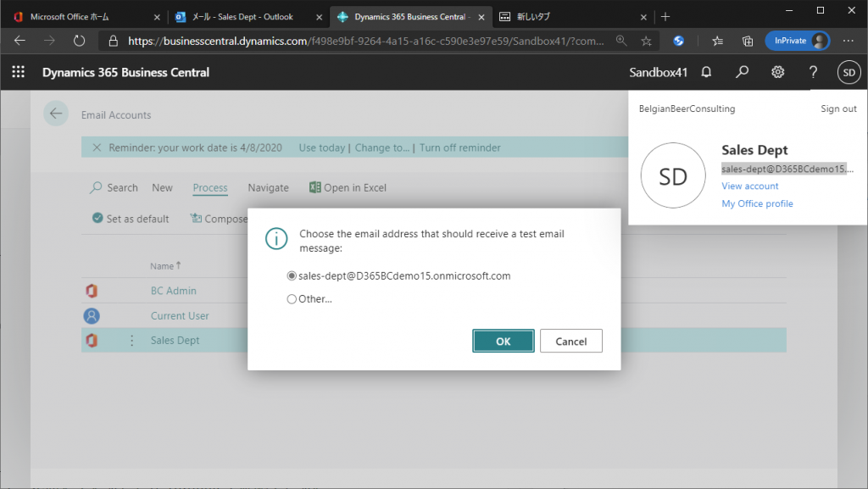The width and height of the screenshot is (868, 489).
Task: Open the Current User account link
Action: [180, 316]
